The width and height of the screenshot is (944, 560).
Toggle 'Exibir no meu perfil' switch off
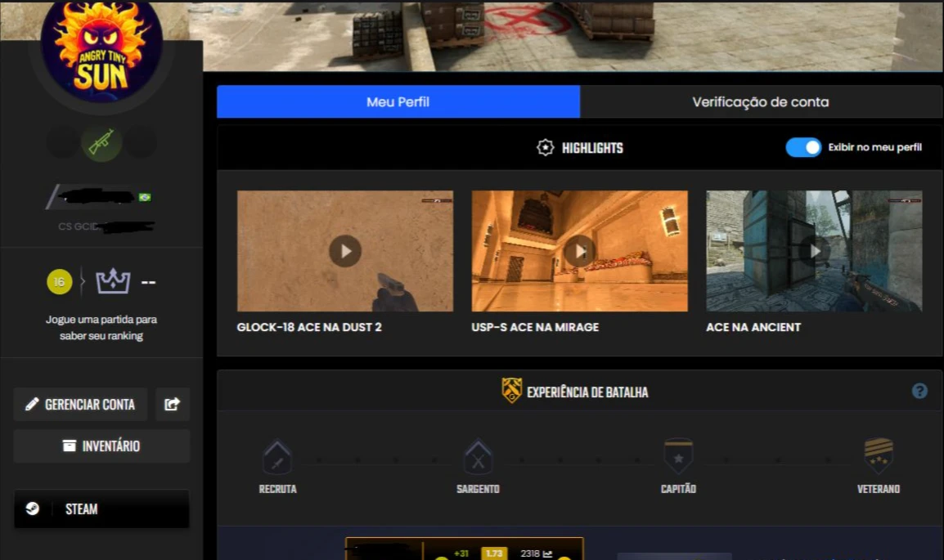pos(803,147)
